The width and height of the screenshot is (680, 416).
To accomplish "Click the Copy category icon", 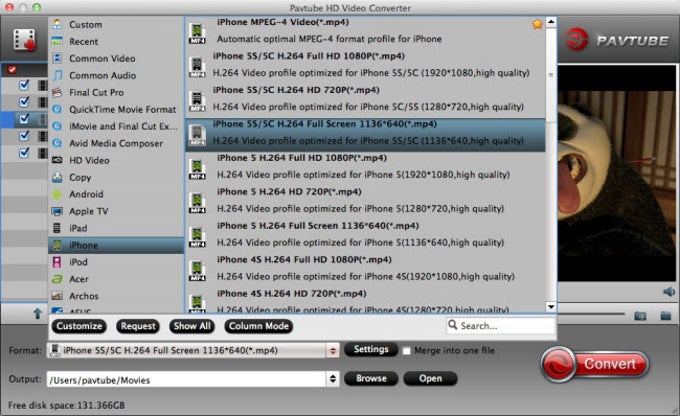I will (x=57, y=177).
